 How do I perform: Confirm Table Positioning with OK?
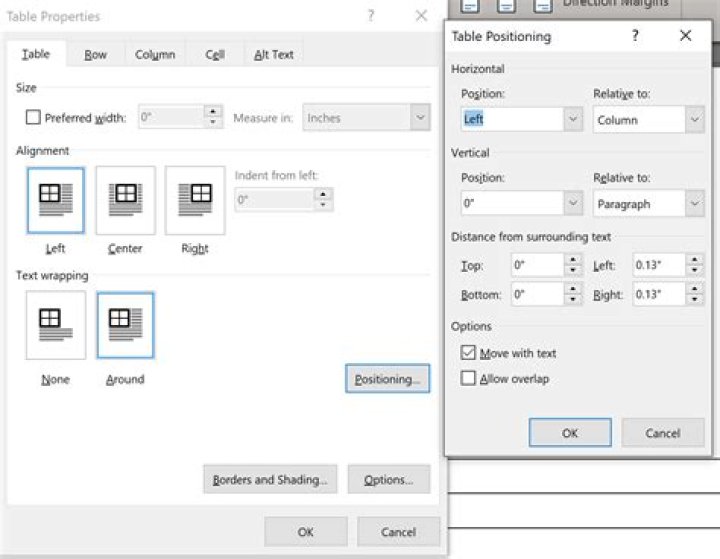(x=570, y=433)
